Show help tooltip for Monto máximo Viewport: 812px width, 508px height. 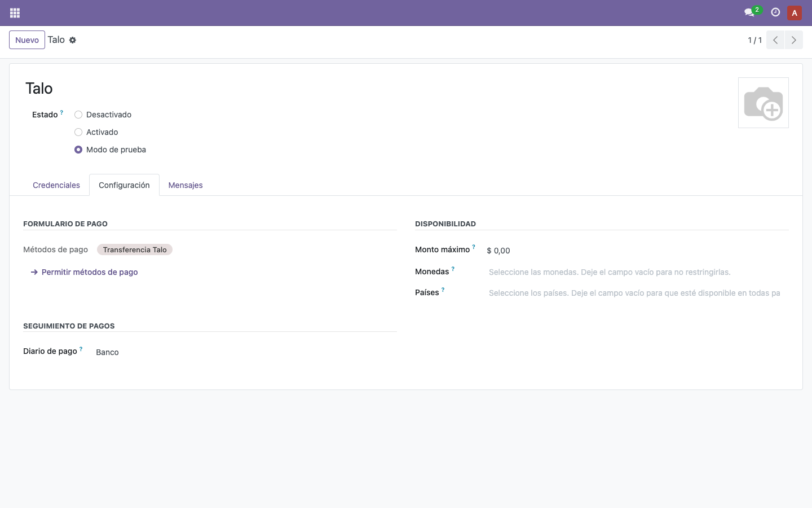474,247
